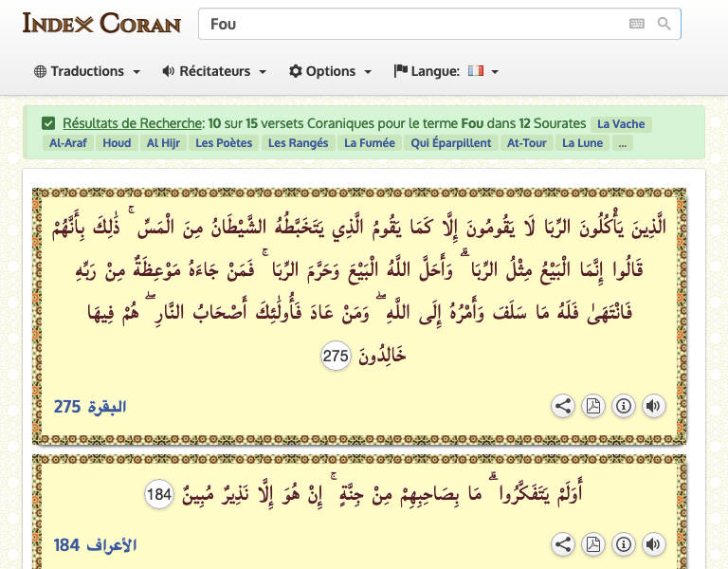Filter results by Les Poètes
Viewport: 728px width, 569px height.
click(x=224, y=143)
